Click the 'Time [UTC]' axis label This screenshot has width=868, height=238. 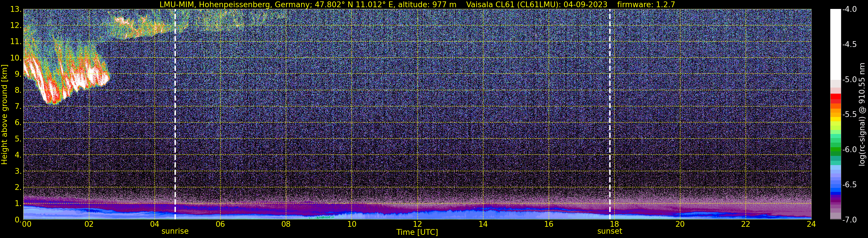coord(417,232)
